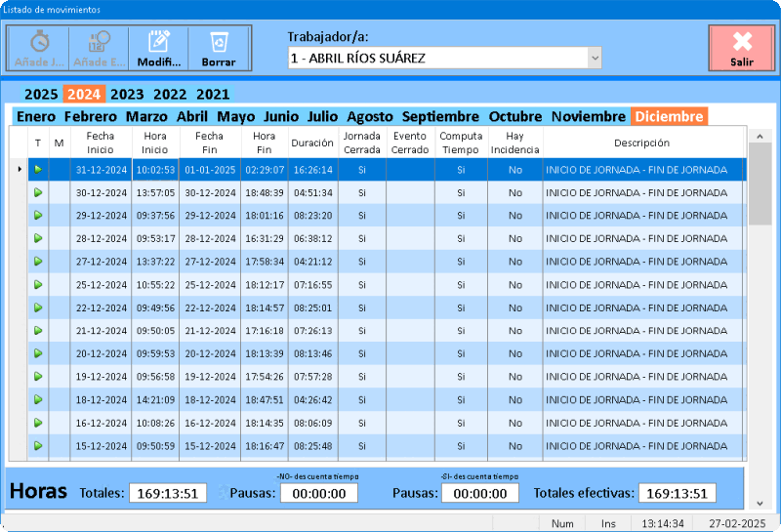This screenshot has width=781, height=532.
Task: Open the Trabajador/a dropdown list
Action: coord(594,59)
